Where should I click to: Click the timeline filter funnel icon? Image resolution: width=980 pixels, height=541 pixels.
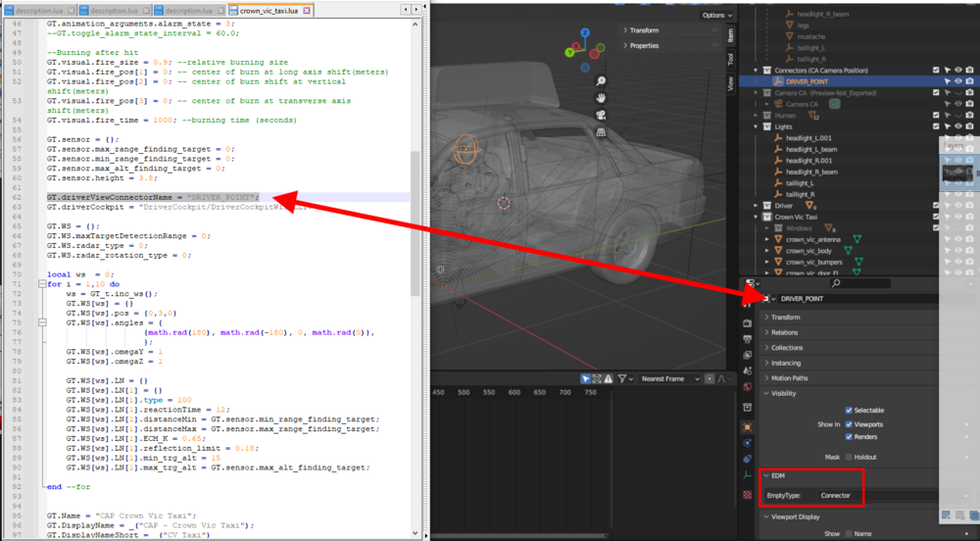621,378
